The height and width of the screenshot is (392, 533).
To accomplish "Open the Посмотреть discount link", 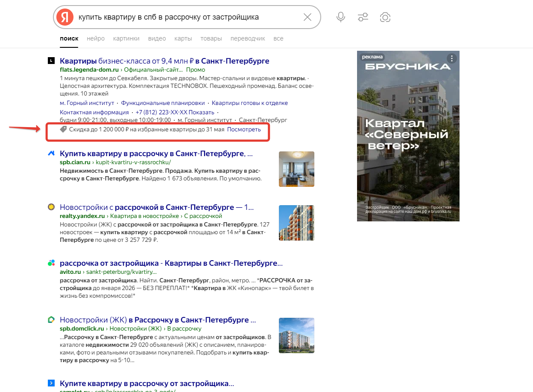I will tap(244, 129).
